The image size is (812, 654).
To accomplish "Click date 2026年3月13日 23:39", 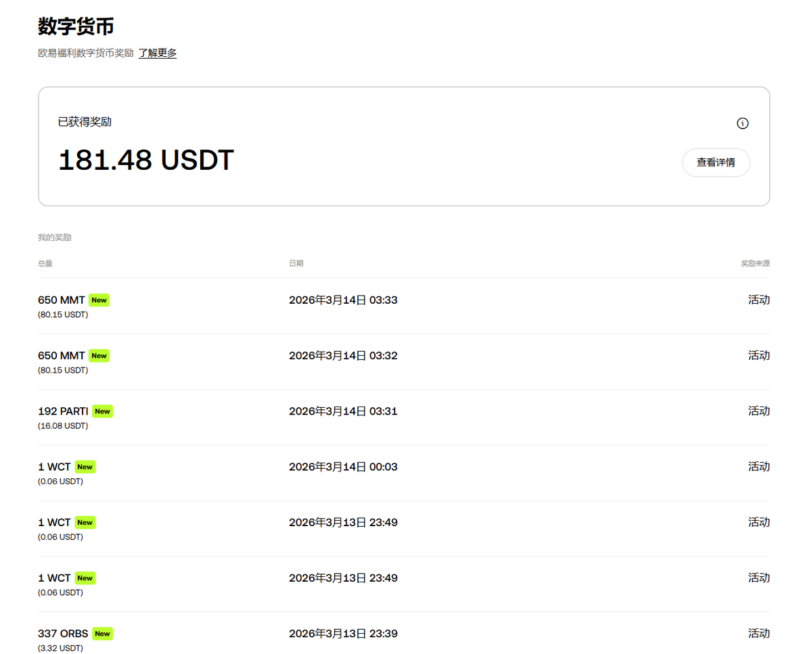I will tap(343, 633).
